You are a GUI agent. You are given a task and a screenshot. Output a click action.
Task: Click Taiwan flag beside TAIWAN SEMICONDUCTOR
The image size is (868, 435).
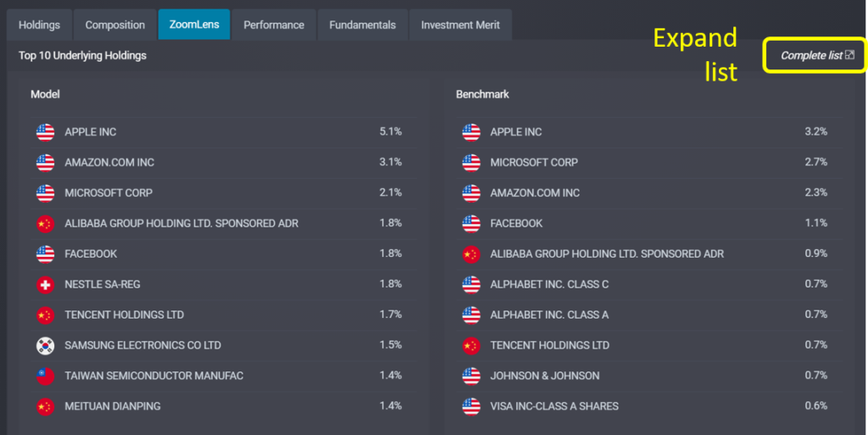coord(46,376)
